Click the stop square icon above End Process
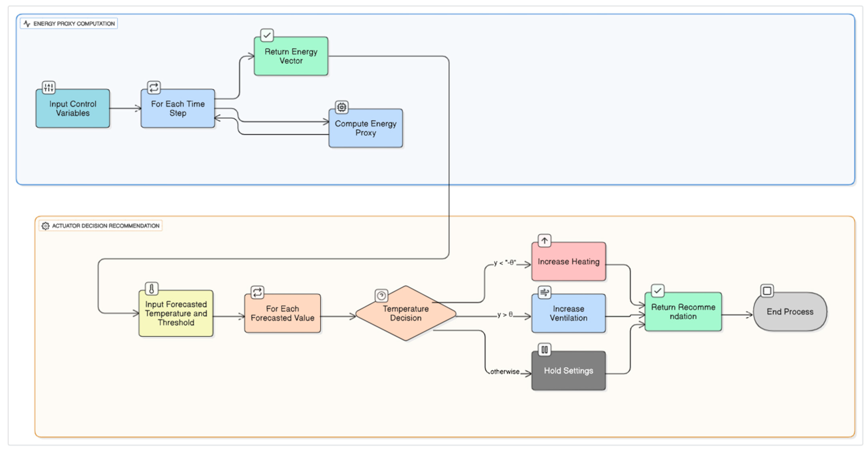Viewport: 868px width, 450px height. pyautogui.click(x=767, y=290)
